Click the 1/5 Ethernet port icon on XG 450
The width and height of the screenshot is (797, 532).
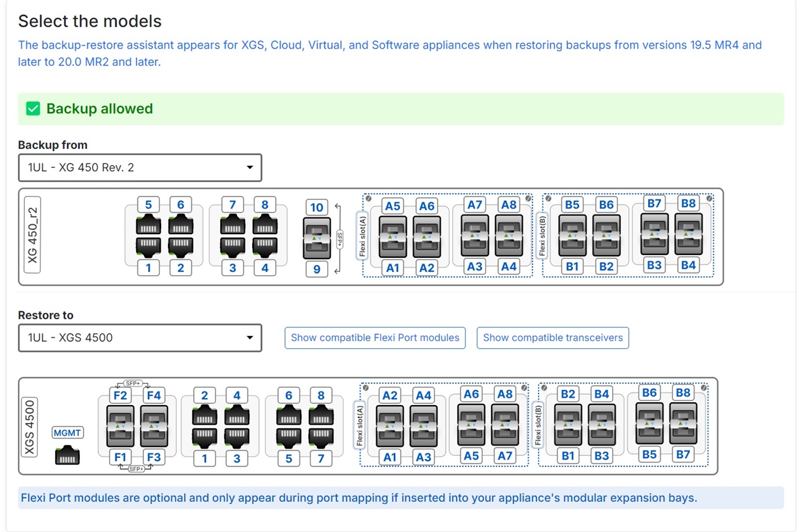[x=148, y=236]
